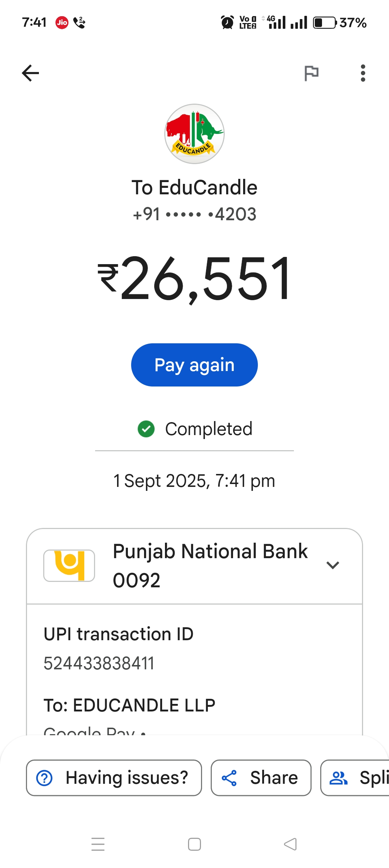389x868 pixels.
Task: Tap the Android recent apps menu icon
Action: coord(98,844)
